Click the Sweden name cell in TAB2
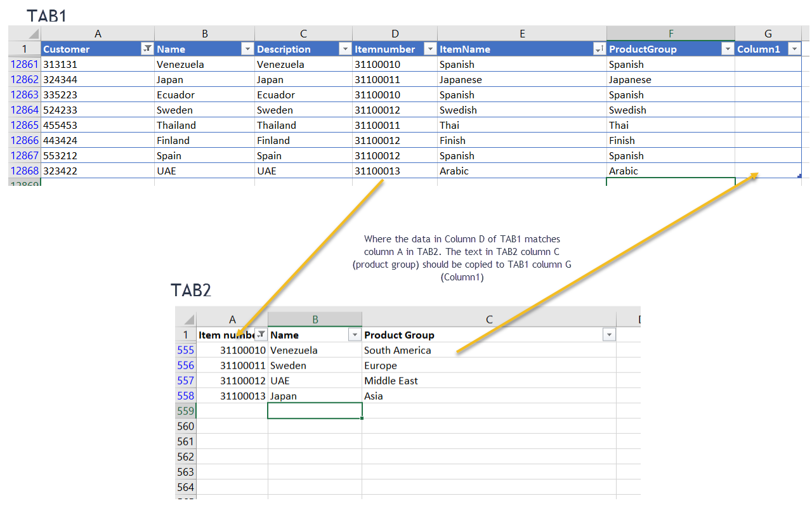This screenshot has height=529, width=812. click(315, 365)
